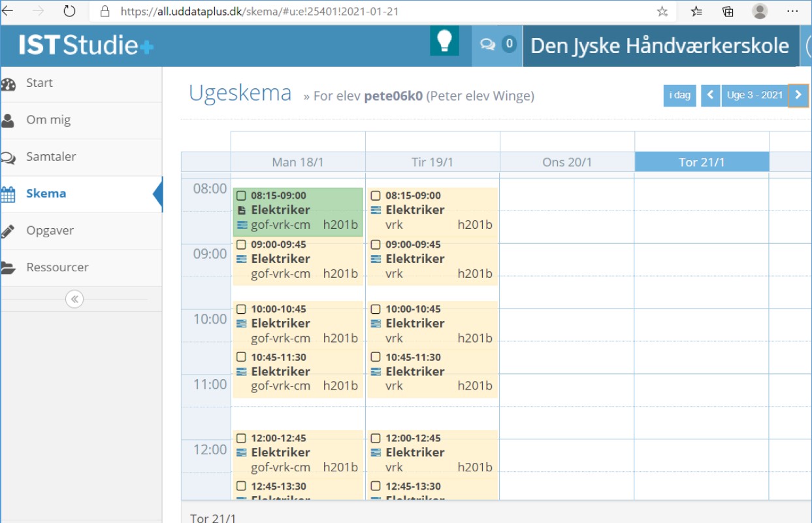Tick checkbox for Monday 08:15-09:00 lesson

pos(241,195)
